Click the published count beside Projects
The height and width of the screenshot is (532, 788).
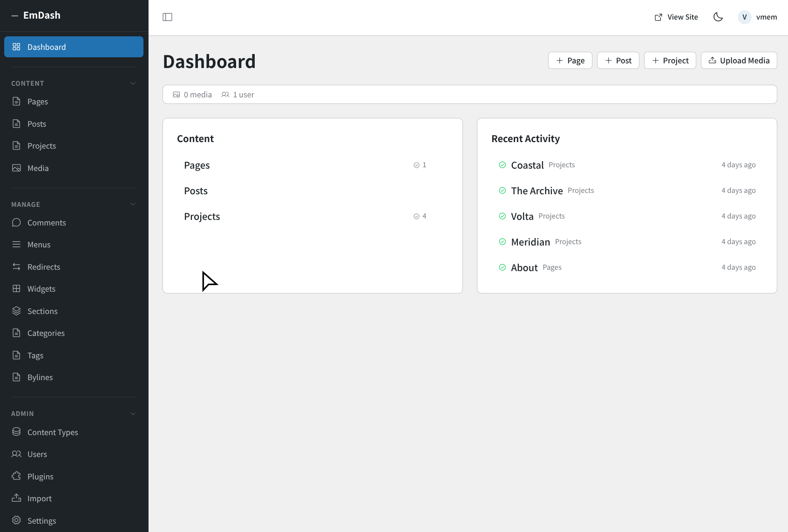coord(420,216)
